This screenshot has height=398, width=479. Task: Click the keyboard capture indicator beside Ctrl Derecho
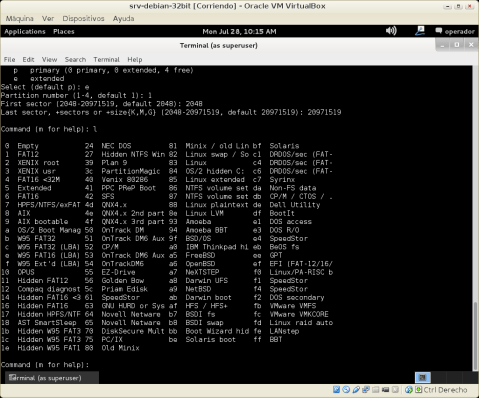tap(419, 389)
